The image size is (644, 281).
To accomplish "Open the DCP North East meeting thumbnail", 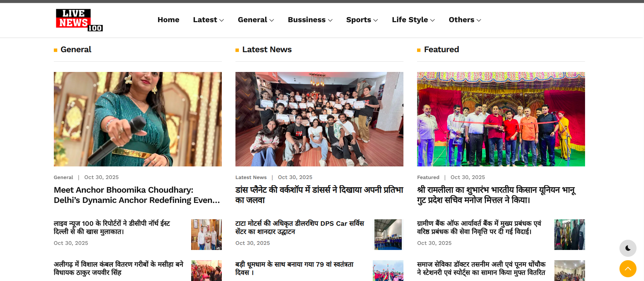I will pyautogui.click(x=206, y=235).
